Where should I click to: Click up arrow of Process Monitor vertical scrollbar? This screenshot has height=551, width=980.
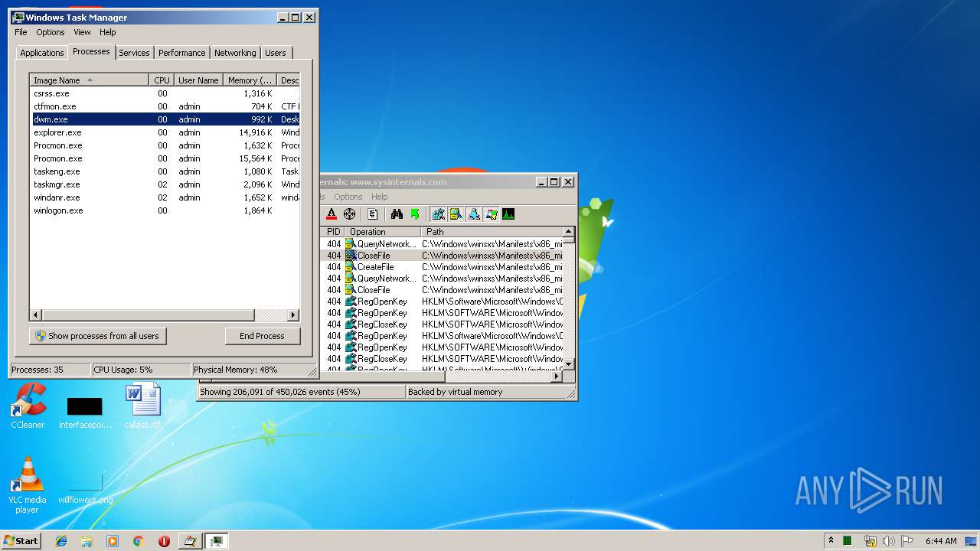pos(568,231)
